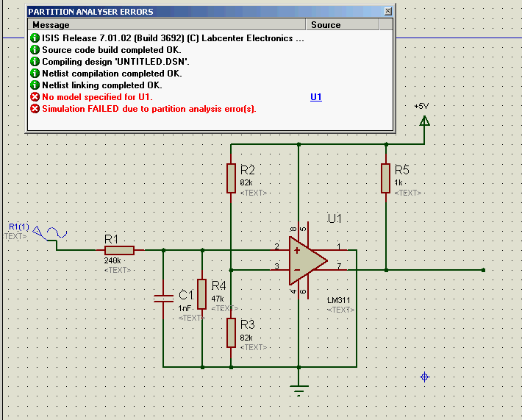Select the 'Simulation FAILED' error message
Screen dimensions: 522x420
click(149, 109)
